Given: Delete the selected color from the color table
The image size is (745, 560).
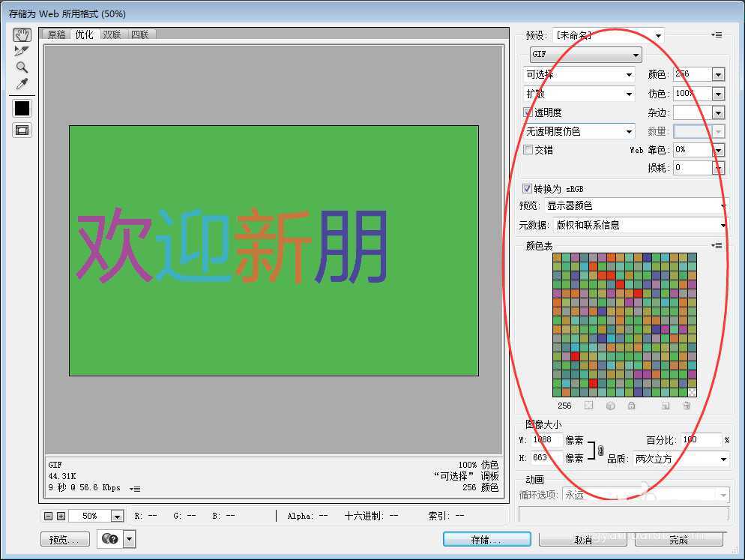Looking at the screenshot, I should tap(687, 406).
